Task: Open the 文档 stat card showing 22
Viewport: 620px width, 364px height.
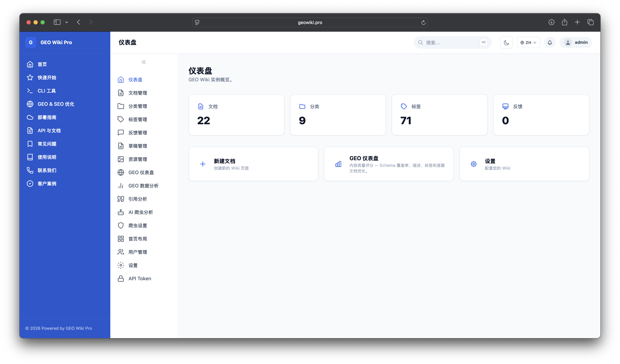Action: [x=237, y=115]
